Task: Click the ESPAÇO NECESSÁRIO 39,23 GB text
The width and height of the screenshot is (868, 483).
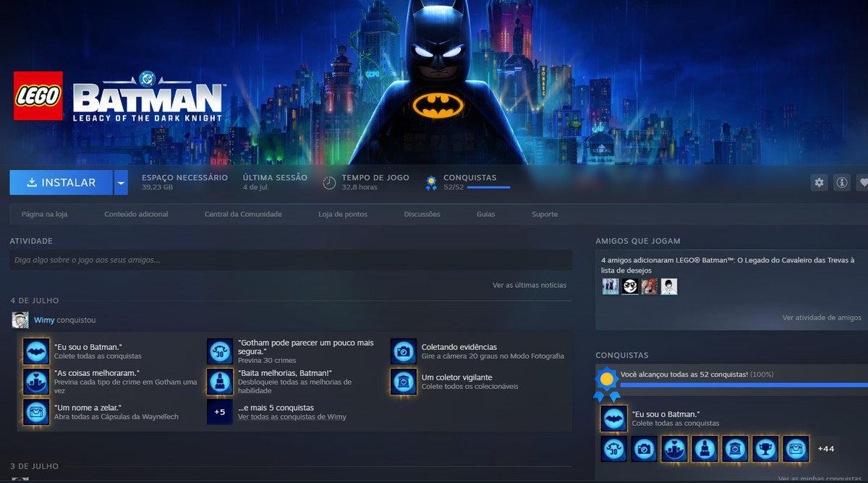Action: pyautogui.click(x=184, y=182)
